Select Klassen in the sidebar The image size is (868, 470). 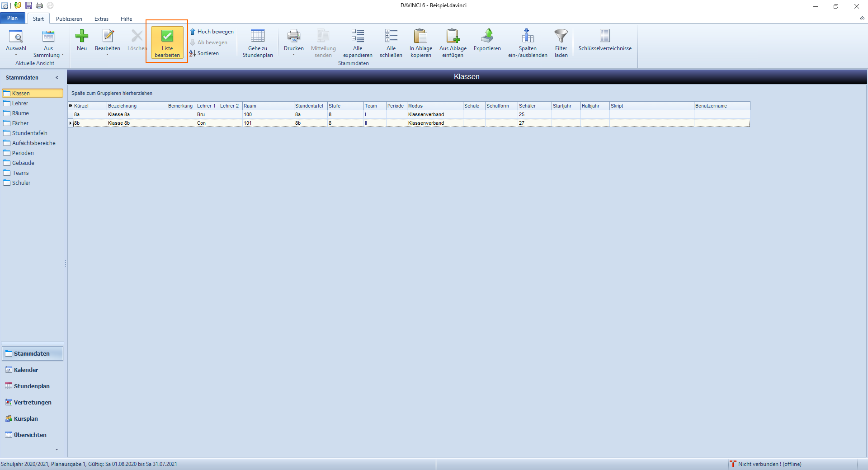pyautogui.click(x=33, y=93)
